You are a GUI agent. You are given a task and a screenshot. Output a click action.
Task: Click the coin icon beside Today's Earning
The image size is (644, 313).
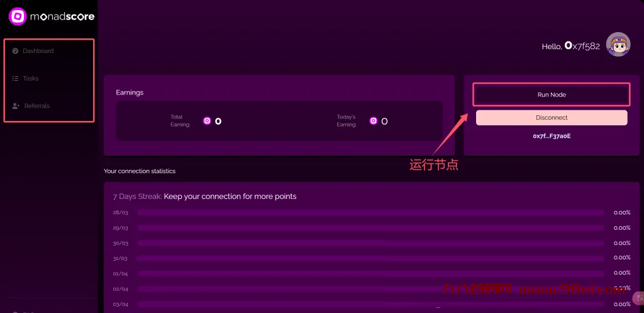[373, 121]
